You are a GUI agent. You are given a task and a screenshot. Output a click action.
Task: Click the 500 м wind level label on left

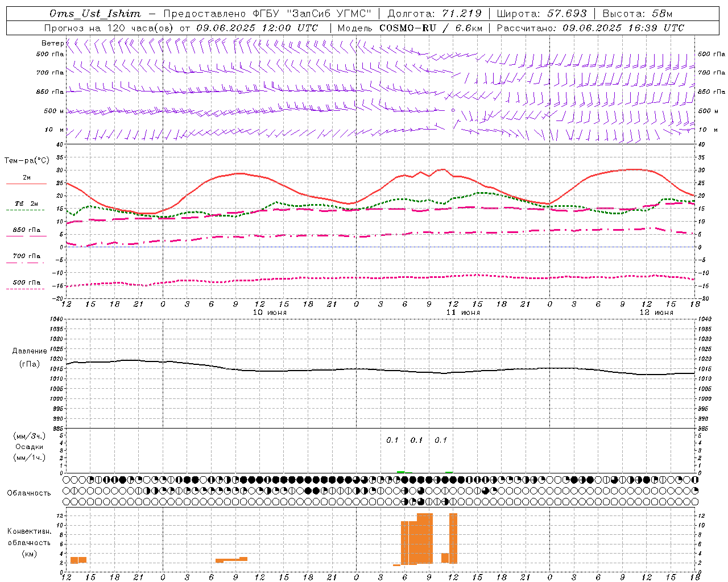click(x=54, y=111)
